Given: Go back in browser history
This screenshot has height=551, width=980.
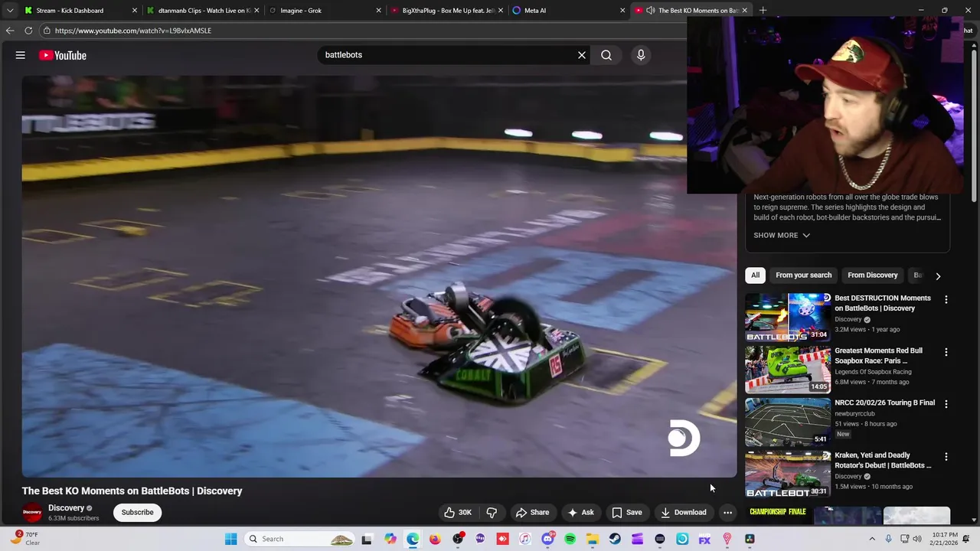Looking at the screenshot, I should [10, 31].
